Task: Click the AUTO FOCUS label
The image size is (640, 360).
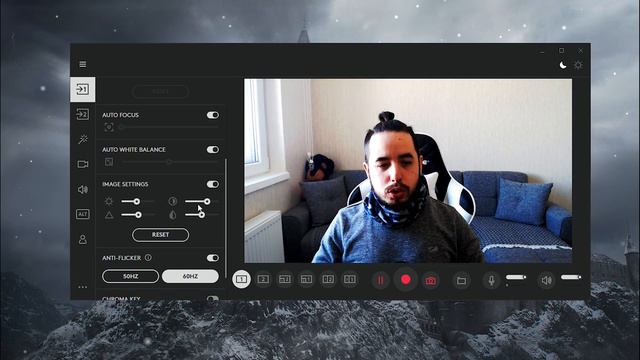Action: click(x=120, y=115)
